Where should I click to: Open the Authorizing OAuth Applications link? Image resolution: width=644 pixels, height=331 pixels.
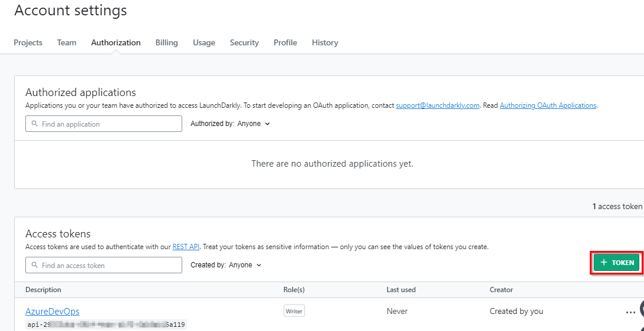[548, 105]
